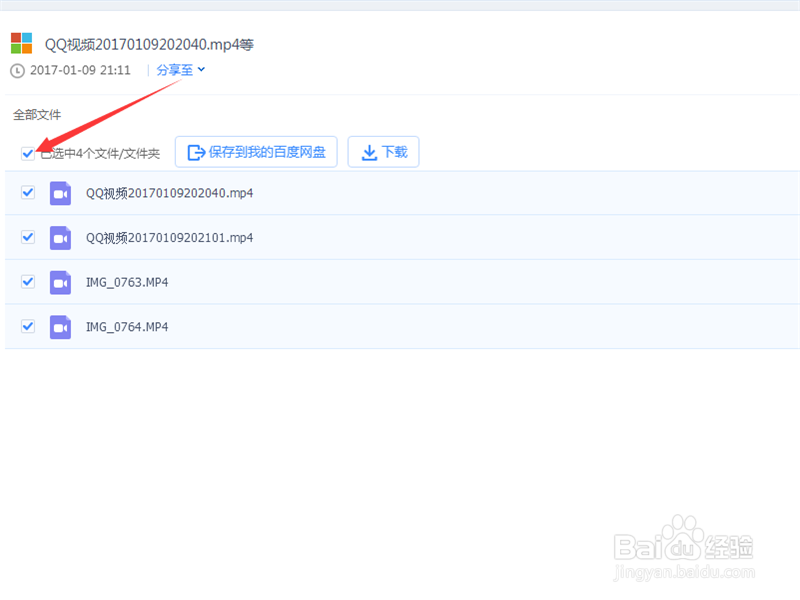Open file name IMG_0764.MP4
The width and height of the screenshot is (800, 600).
(x=127, y=327)
